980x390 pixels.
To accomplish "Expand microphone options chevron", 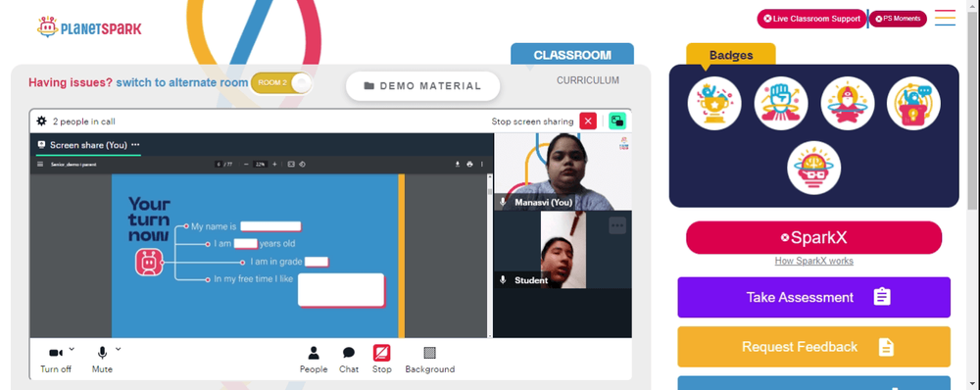I will [x=119, y=349].
